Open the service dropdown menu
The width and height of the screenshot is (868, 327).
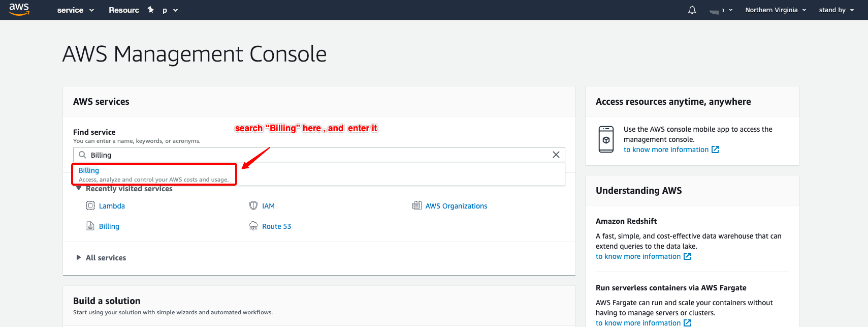coord(75,10)
